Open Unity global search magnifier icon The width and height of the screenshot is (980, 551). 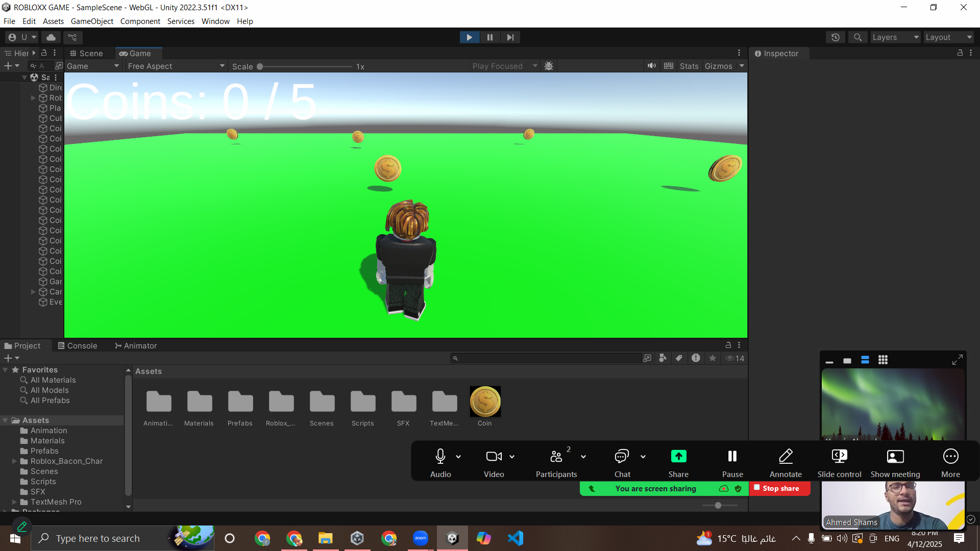coord(858,37)
